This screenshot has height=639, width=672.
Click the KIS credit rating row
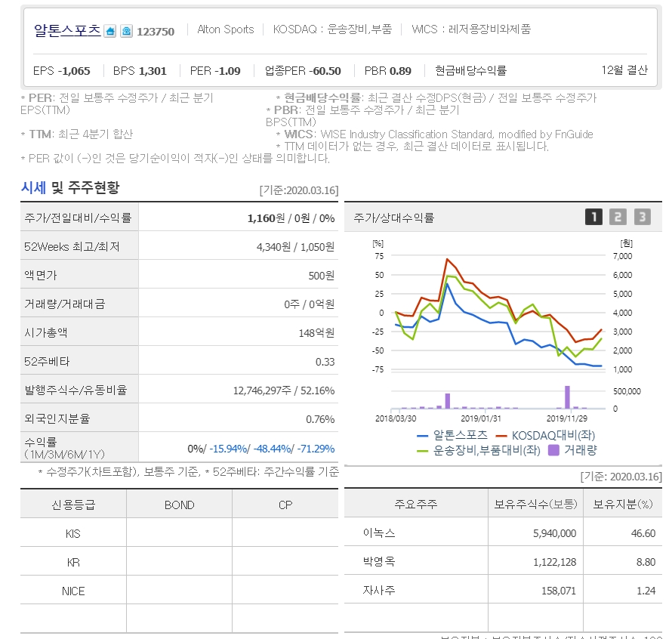point(179,533)
